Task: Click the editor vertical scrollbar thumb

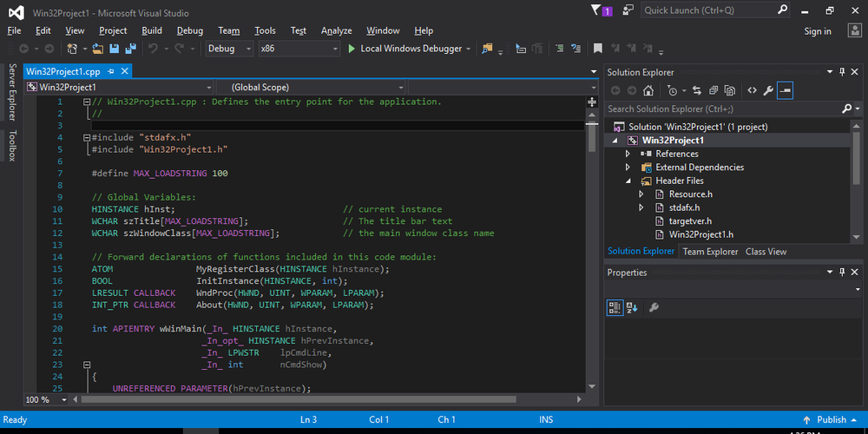Action: (x=592, y=137)
